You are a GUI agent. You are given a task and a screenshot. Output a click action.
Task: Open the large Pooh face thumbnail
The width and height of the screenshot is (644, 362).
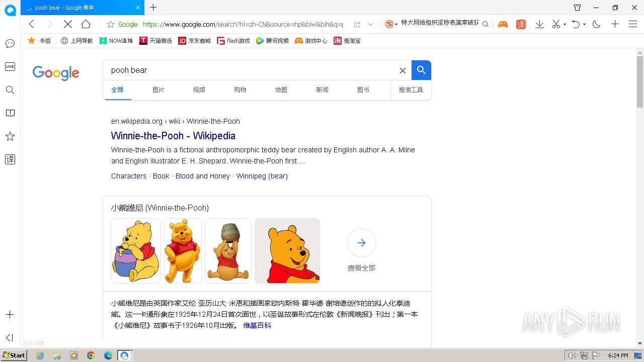click(287, 251)
